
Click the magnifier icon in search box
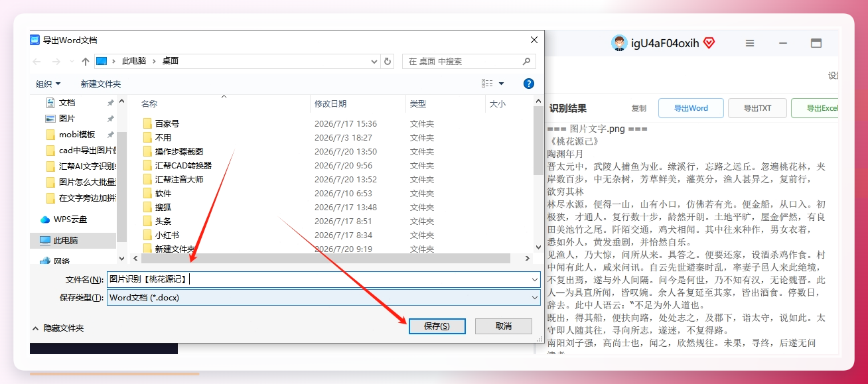click(x=527, y=61)
